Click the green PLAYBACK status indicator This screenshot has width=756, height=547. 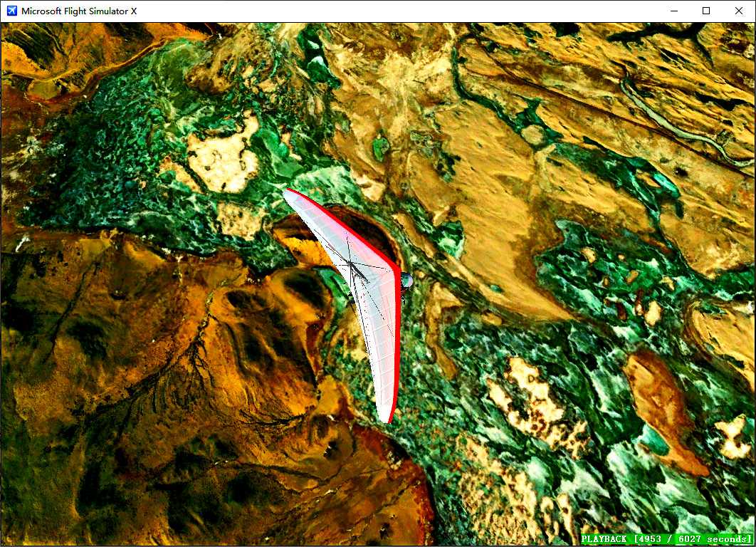pos(666,539)
